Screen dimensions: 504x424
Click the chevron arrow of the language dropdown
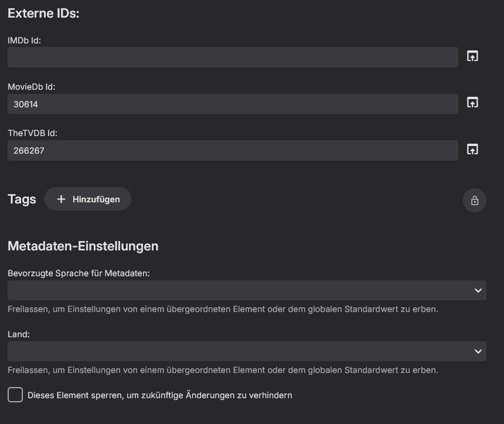478,290
